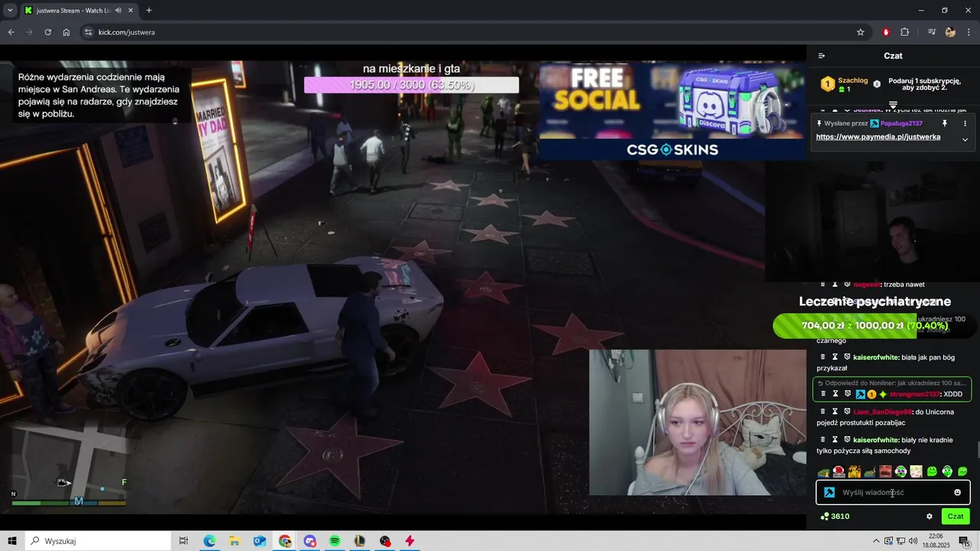View site information for kick.com
980x551 pixels.
87,32
